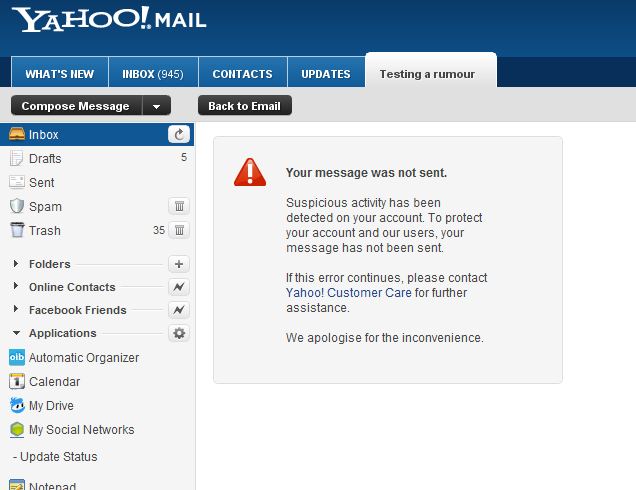
Task: Collapse the Applications section
Action: (x=16, y=333)
